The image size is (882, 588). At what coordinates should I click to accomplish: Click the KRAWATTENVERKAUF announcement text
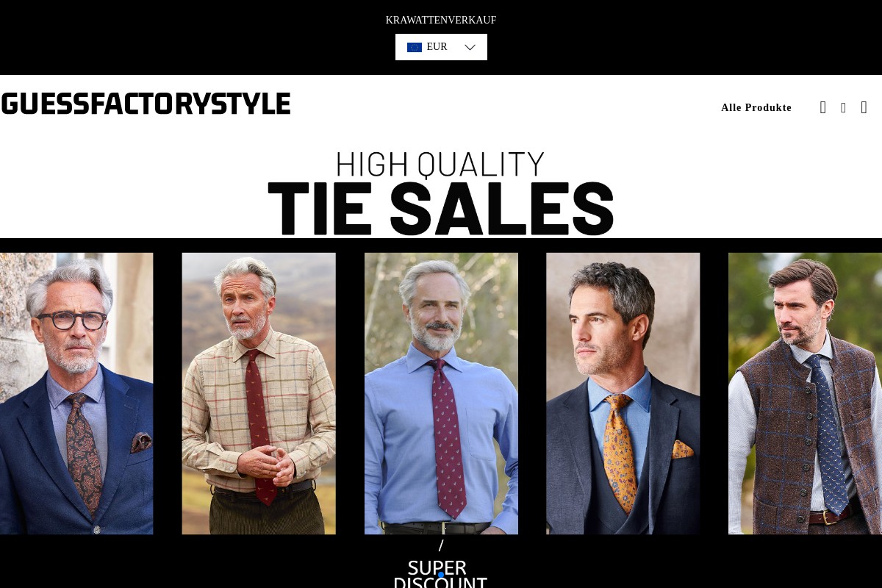click(x=441, y=20)
